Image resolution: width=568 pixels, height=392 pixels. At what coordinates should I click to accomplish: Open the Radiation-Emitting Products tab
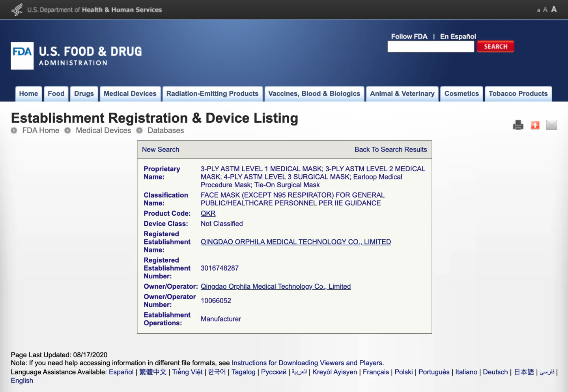click(x=212, y=94)
